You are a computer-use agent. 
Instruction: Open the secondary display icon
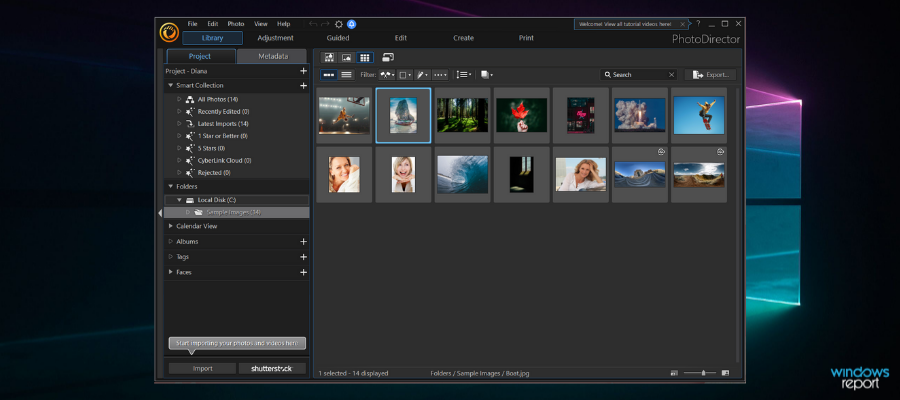pyautogui.click(x=388, y=57)
